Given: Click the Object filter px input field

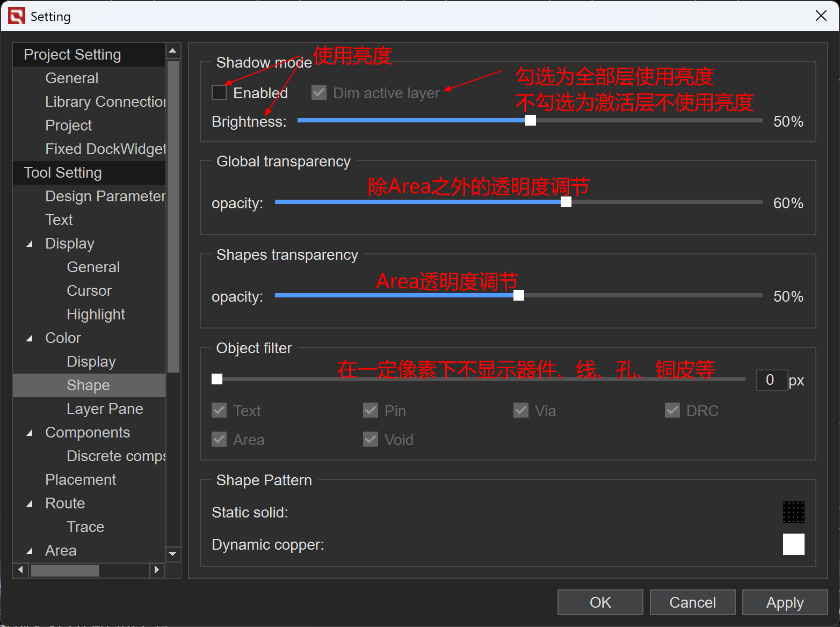Looking at the screenshot, I should [x=771, y=380].
